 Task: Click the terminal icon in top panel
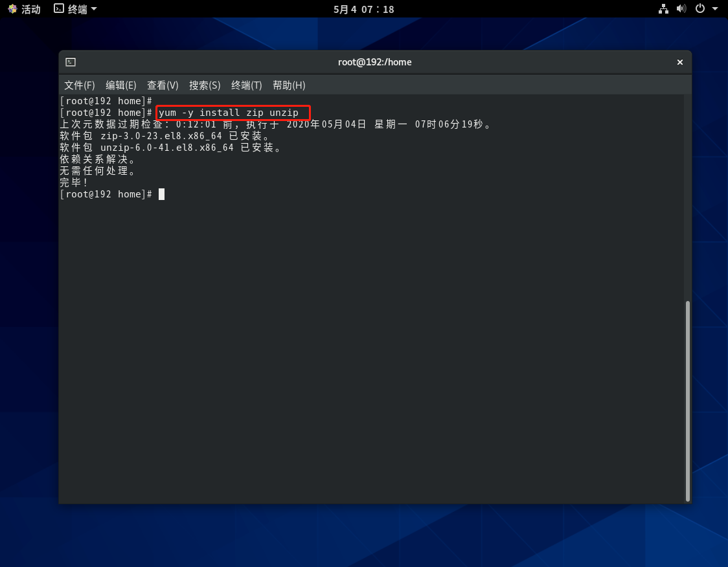tap(59, 9)
